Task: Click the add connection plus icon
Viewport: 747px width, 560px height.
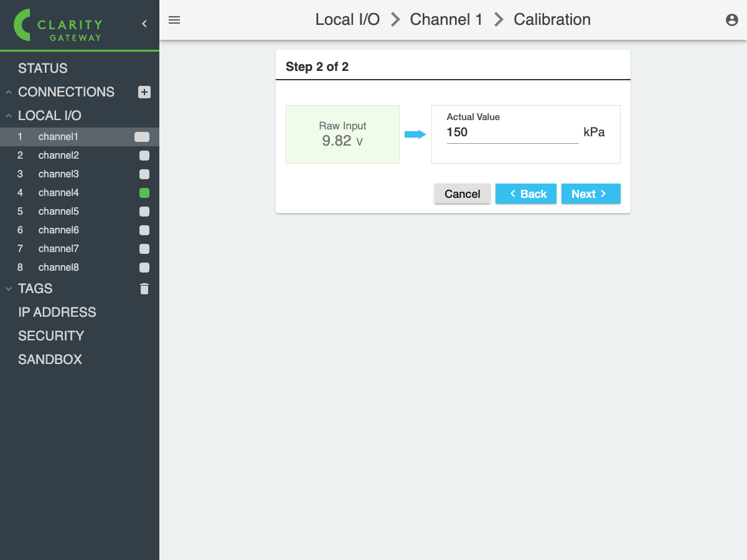Action: 144,92
